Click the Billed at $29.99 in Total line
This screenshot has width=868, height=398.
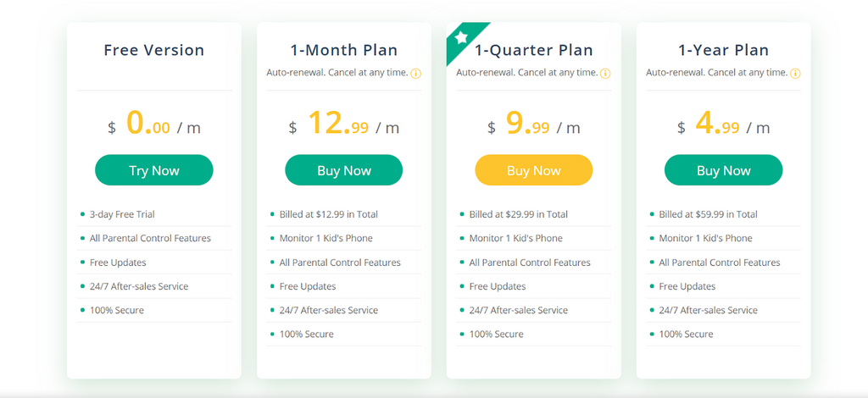pyautogui.click(x=518, y=214)
